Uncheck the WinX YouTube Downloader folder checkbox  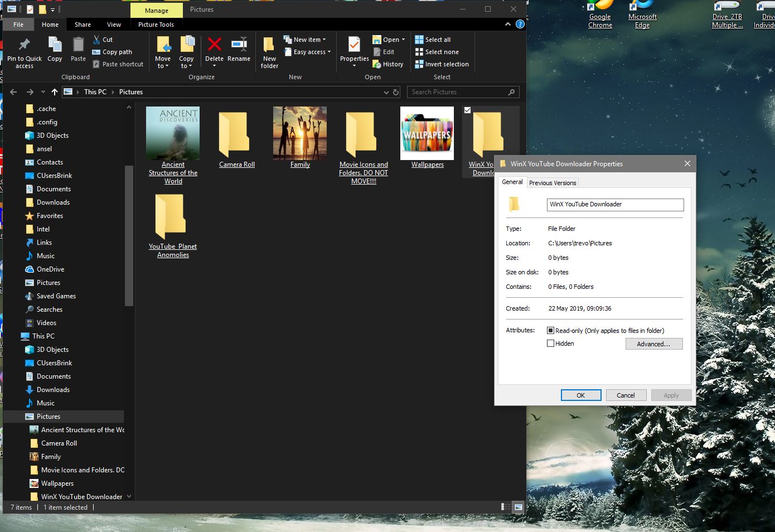[x=467, y=110]
